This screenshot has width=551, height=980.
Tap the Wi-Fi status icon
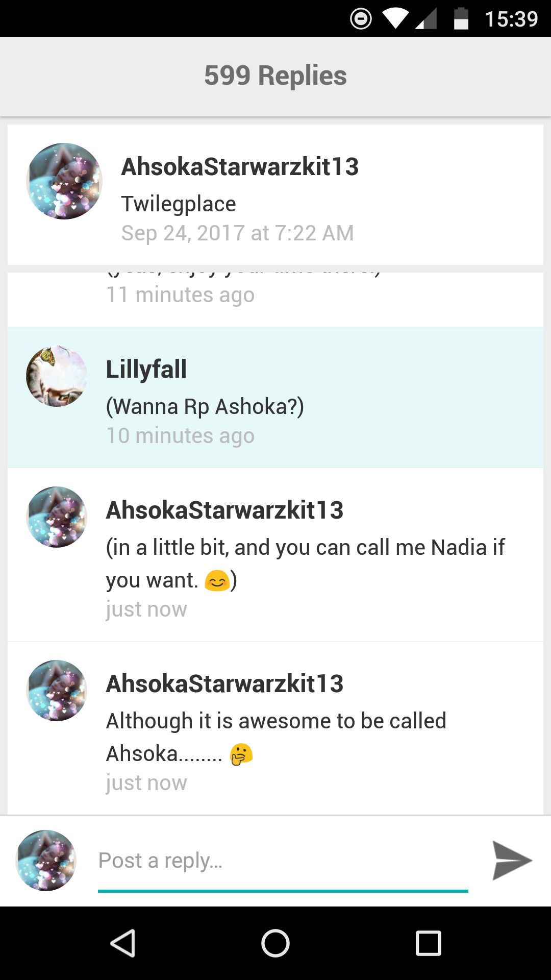click(395, 19)
